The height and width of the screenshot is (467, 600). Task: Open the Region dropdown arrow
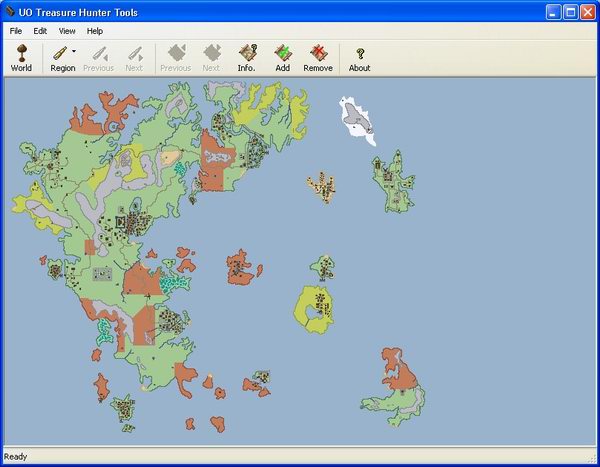[x=74, y=51]
